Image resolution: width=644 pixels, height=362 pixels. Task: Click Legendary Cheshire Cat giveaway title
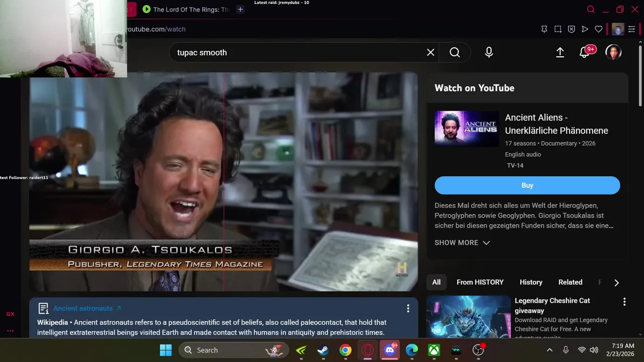552,306
